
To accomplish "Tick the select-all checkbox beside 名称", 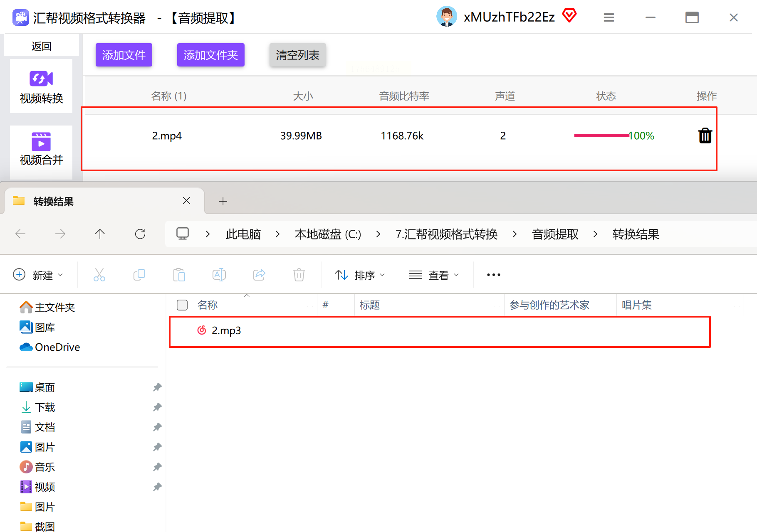I will pos(182,305).
